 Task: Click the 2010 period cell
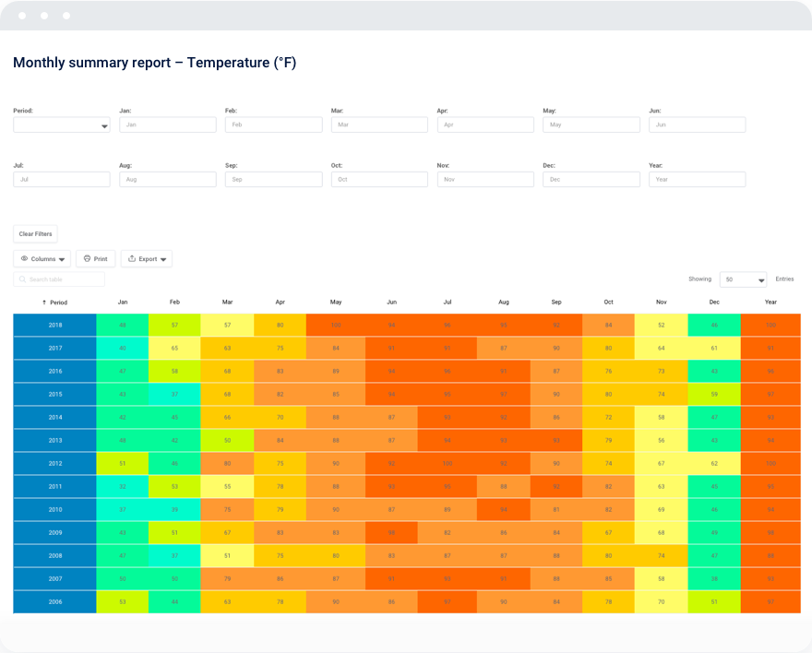click(x=54, y=510)
